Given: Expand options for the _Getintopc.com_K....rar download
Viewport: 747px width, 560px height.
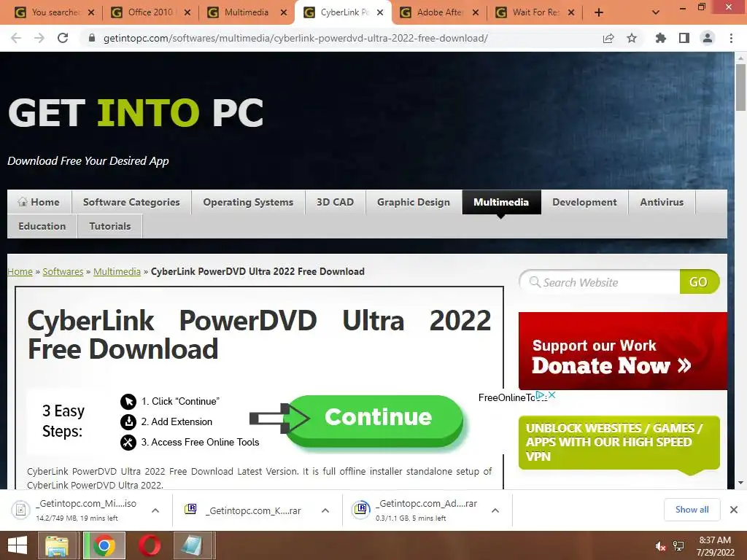Looking at the screenshot, I should point(325,510).
